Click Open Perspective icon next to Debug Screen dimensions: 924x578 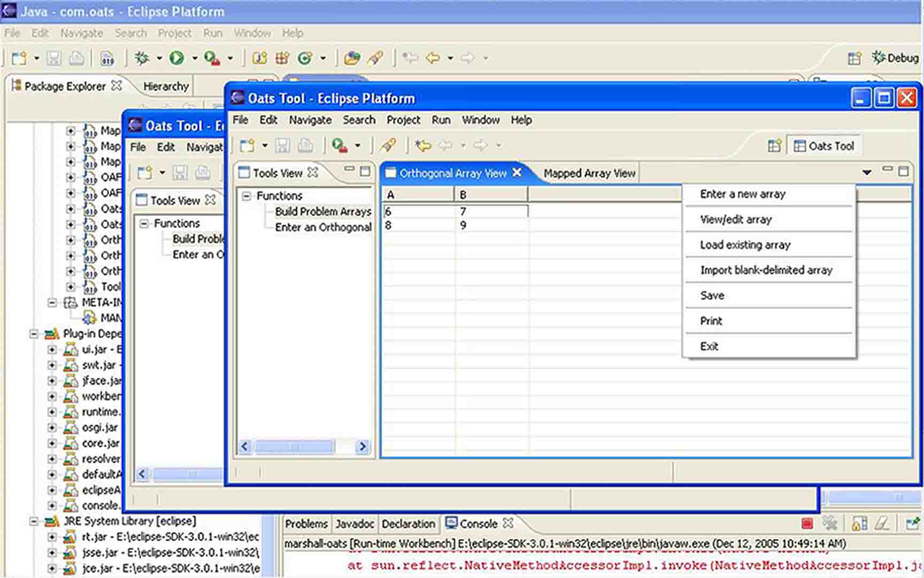[x=854, y=58]
